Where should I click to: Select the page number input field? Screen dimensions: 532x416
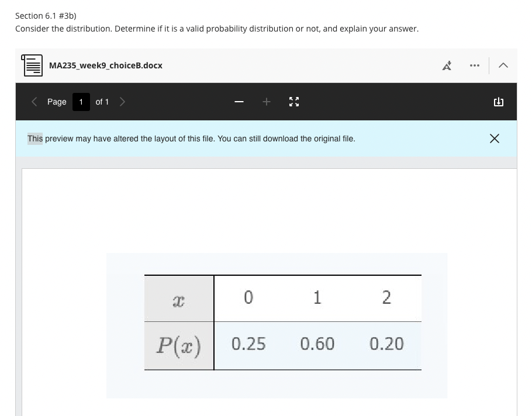[81, 102]
